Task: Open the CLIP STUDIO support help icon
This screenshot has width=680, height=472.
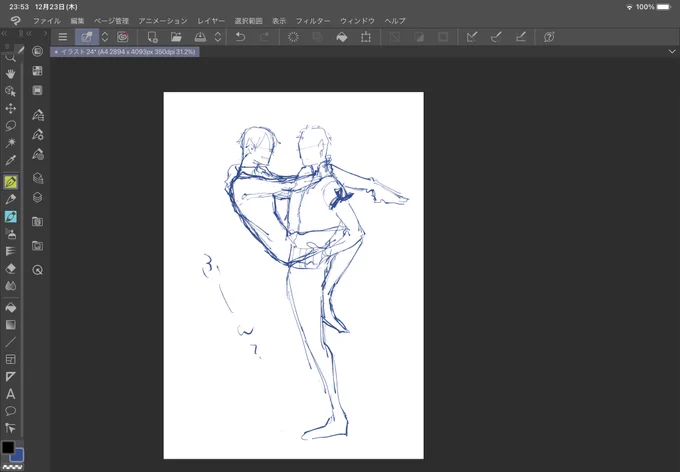Action: point(549,37)
